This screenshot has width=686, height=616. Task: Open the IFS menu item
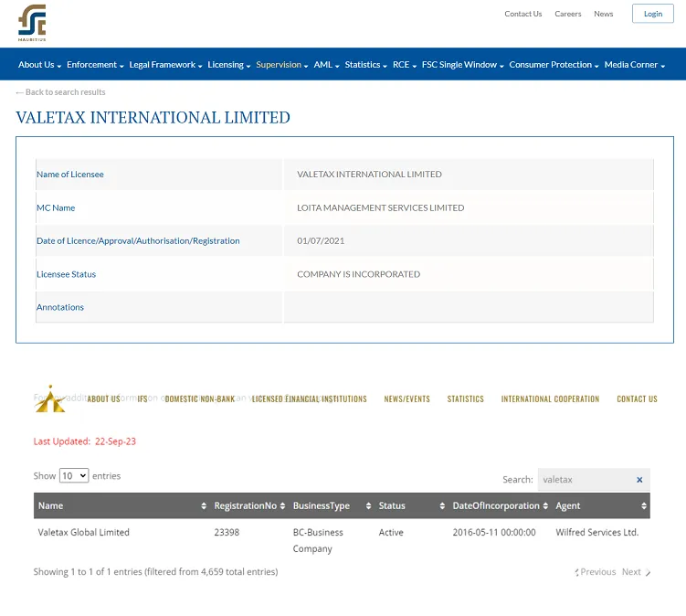pos(142,398)
